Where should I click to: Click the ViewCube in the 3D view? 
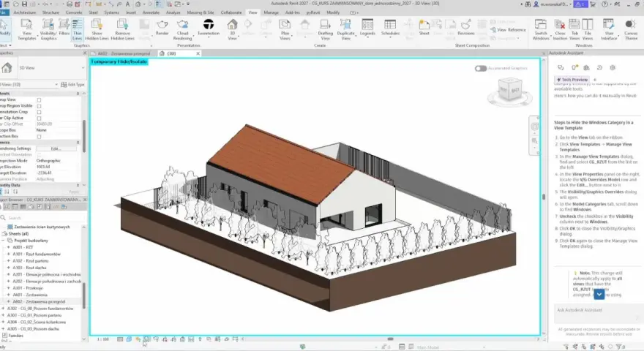pyautogui.click(x=509, y=90)
